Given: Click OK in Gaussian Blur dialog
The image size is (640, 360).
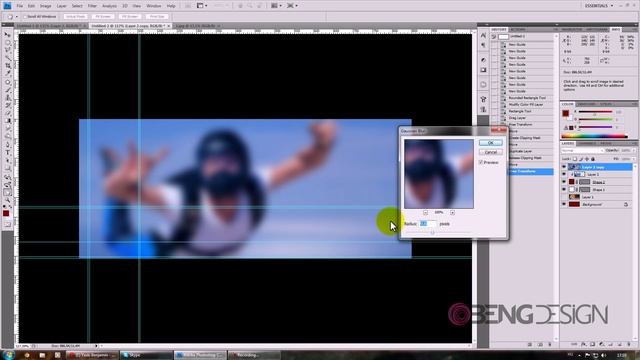Looking at the screenshot, I should [491, 143].
